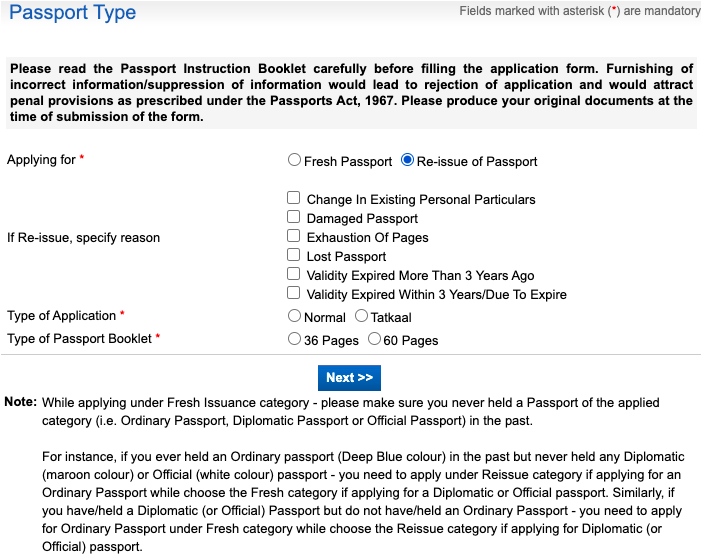Click the 60 Pages label text

click(x=411, y=340)
